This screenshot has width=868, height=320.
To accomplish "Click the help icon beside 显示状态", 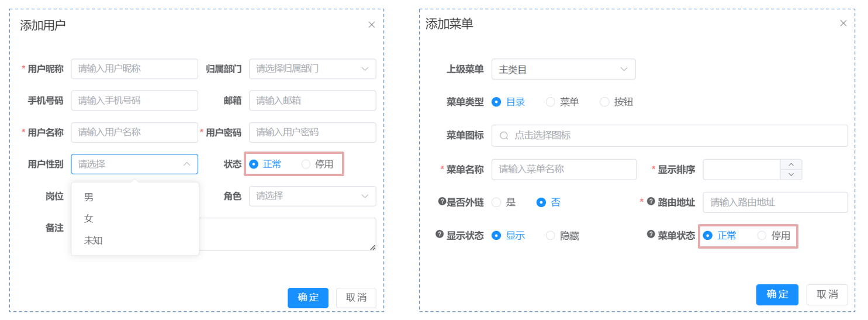I will coord(440,234).
